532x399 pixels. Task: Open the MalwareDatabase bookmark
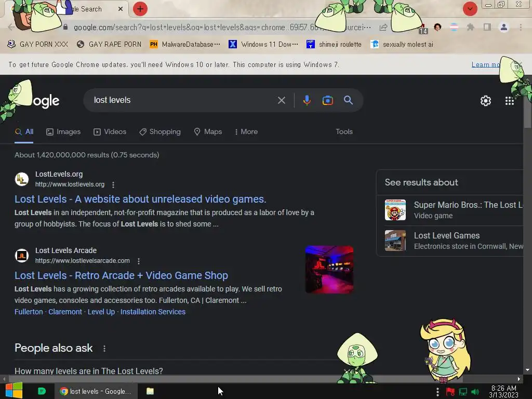tap(185, 45)
